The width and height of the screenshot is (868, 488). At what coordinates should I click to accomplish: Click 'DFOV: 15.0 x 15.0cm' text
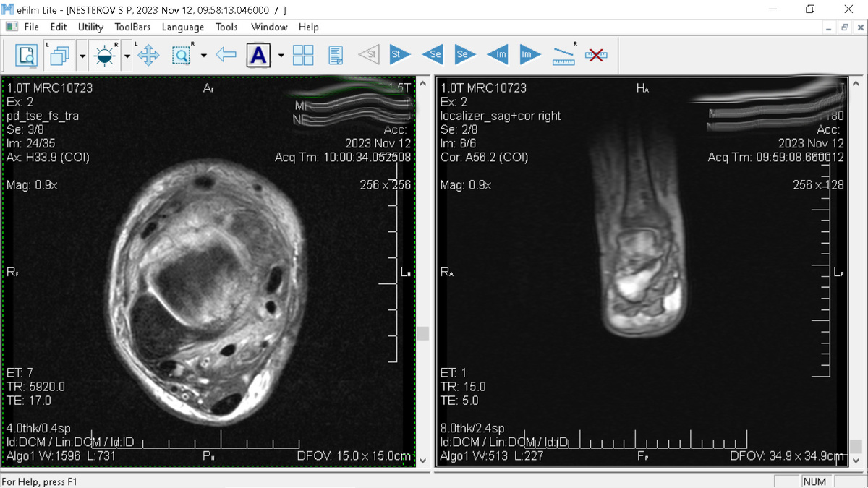coord(354,456)
